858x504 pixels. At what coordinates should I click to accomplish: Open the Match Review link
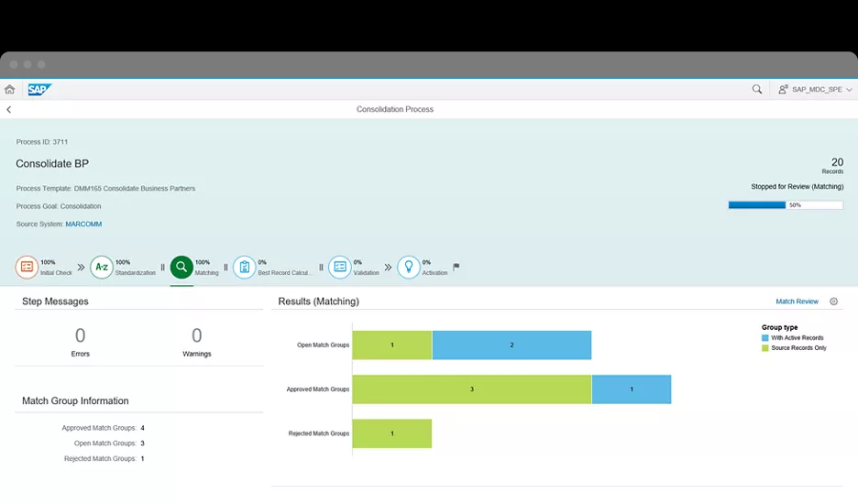pos(797,301)
